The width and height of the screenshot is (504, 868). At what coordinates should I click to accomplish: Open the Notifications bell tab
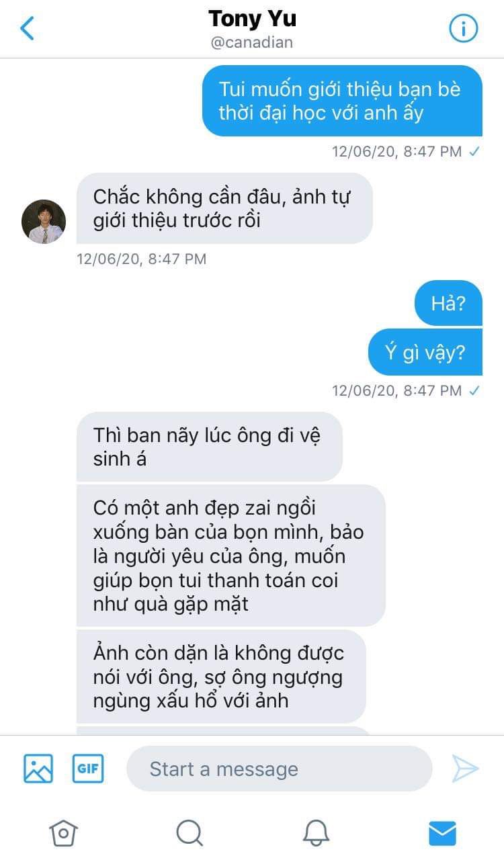[x=316, y=833]
